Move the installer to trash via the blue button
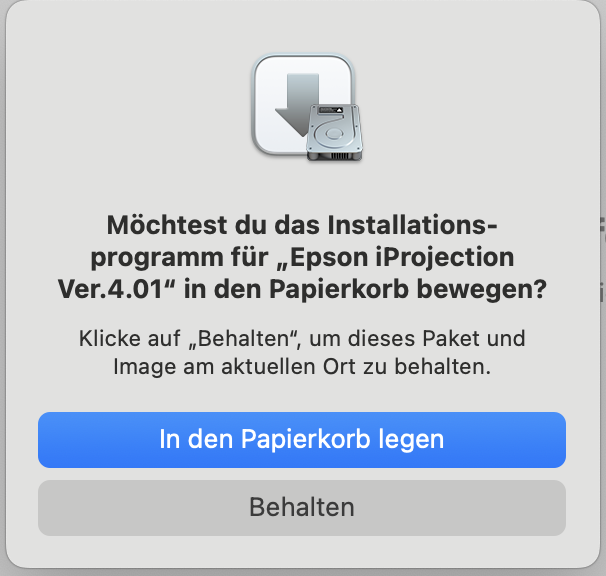This screenshot has height=576, width=606. pyautogui.click(x=302, y=440)
